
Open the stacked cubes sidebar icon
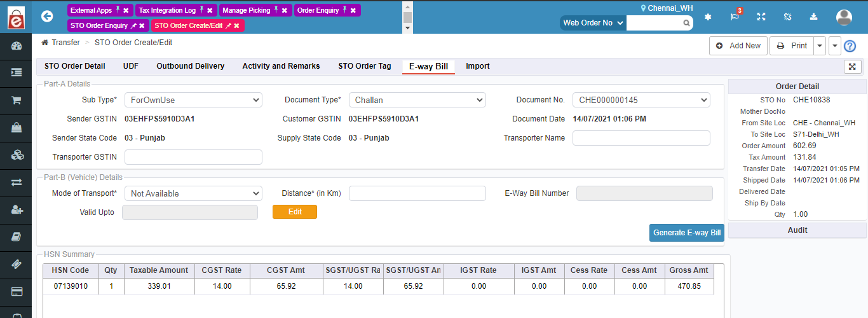tap(17, 155)
